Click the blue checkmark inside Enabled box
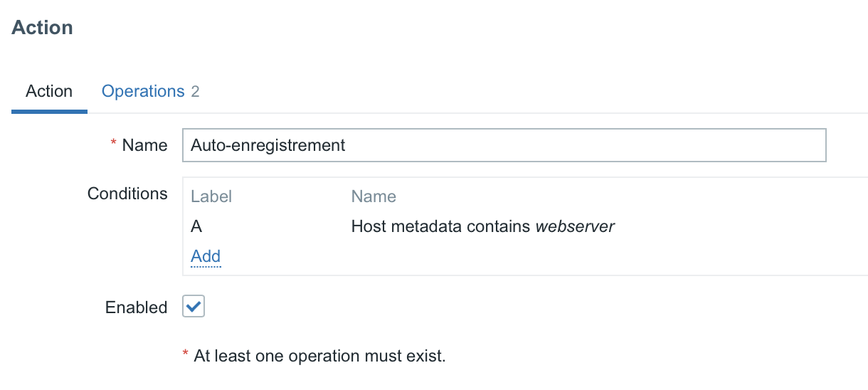 pyautogui.click(x=194, y=307)
